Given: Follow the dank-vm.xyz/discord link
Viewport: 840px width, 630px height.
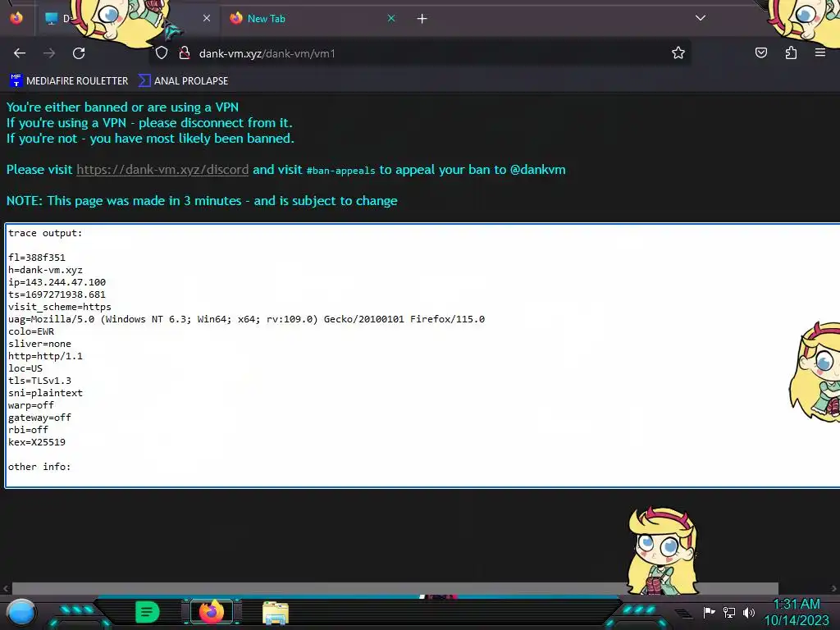Looking at the screenshot, I should [162, 170].
